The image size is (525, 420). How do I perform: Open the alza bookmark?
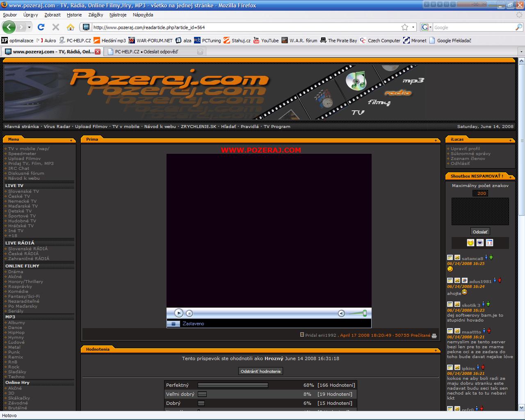183,40
